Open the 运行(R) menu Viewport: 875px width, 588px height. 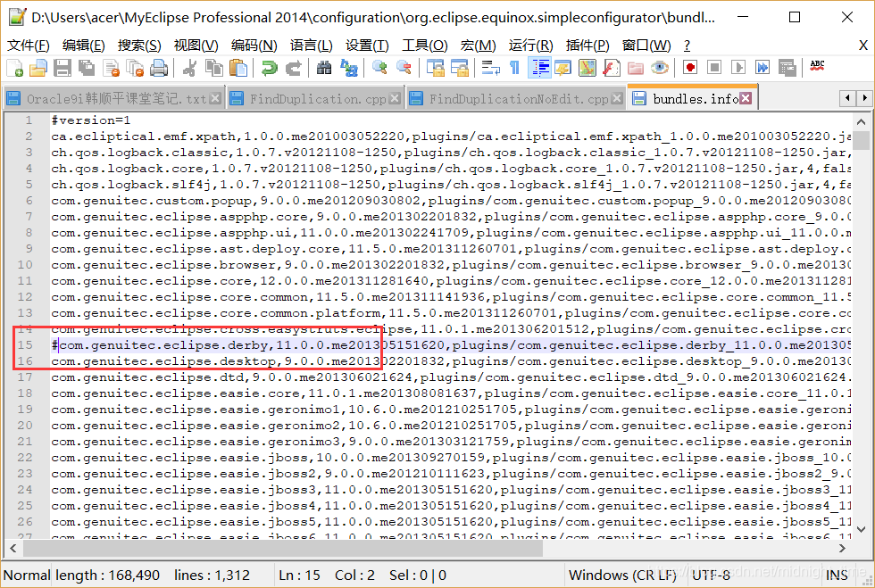530,46
